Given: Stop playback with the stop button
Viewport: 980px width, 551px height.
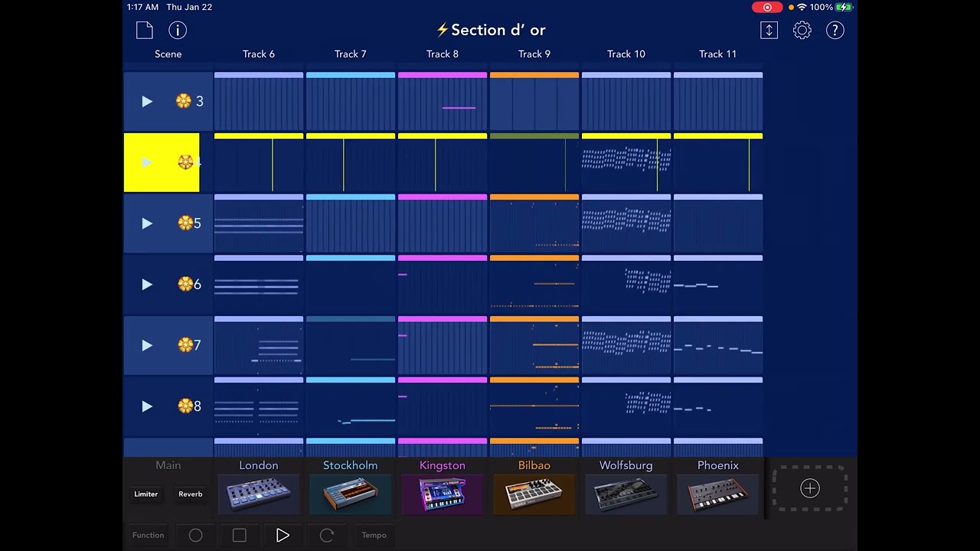Looking at the screenshot, I should 240,536.
